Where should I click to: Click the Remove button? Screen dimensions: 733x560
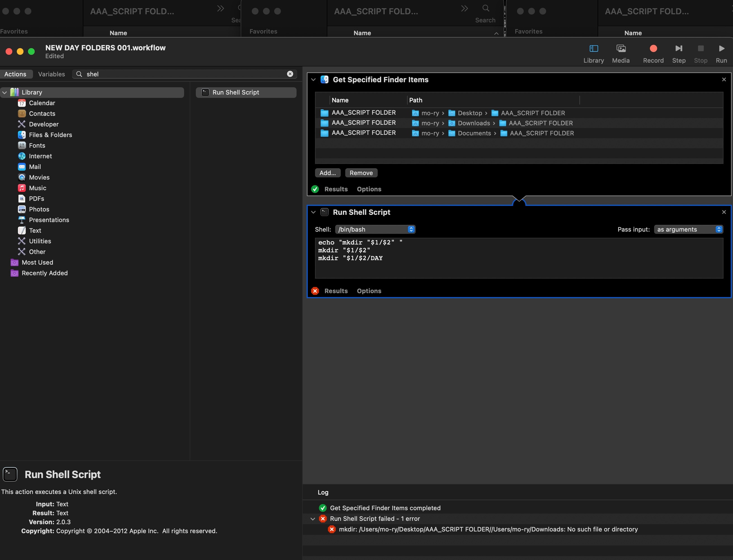[361, 173]
